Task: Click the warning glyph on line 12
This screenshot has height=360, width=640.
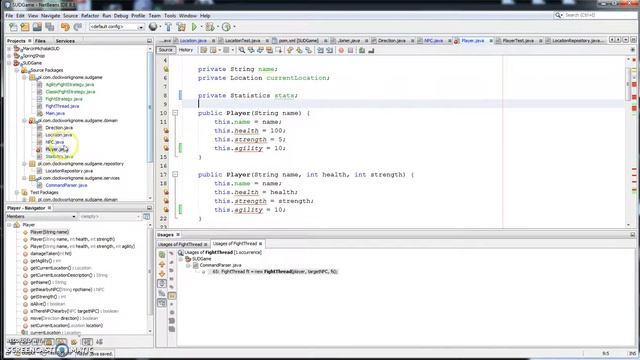Action: pyautogui.click(x=166, y=131)
